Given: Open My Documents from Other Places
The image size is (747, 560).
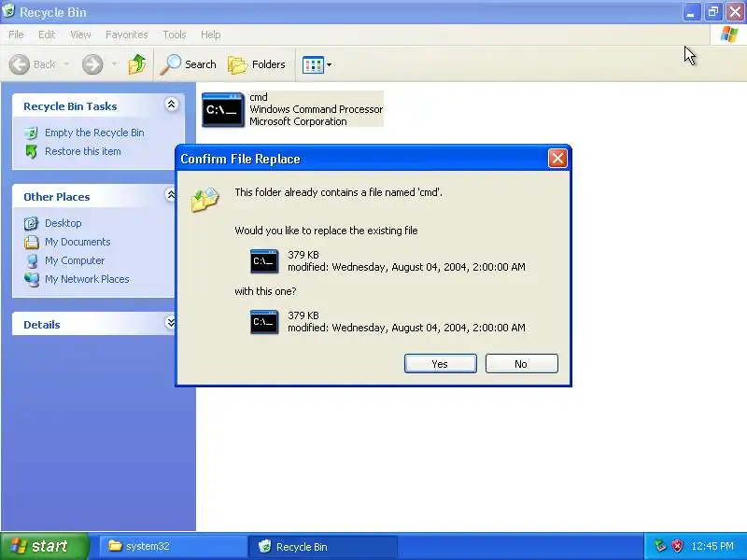Looking at the screenshot, I should point(78,242).
